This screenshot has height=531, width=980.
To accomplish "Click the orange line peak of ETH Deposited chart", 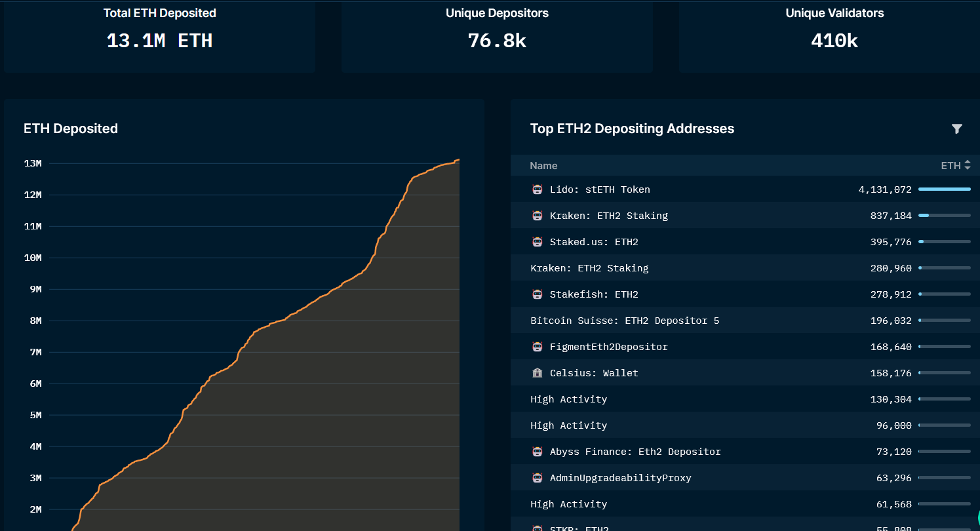I will click(458, 160).
